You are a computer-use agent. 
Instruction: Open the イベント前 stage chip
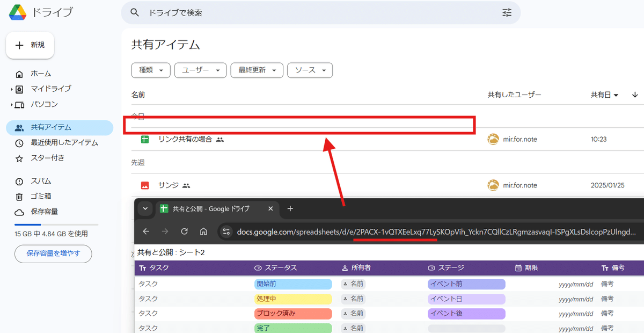tap(466, 284)
